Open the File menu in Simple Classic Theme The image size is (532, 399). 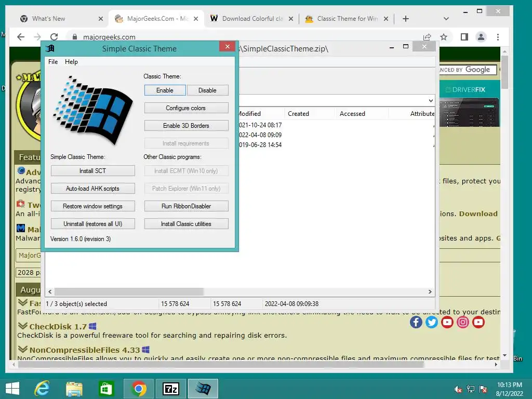[53, 62]
